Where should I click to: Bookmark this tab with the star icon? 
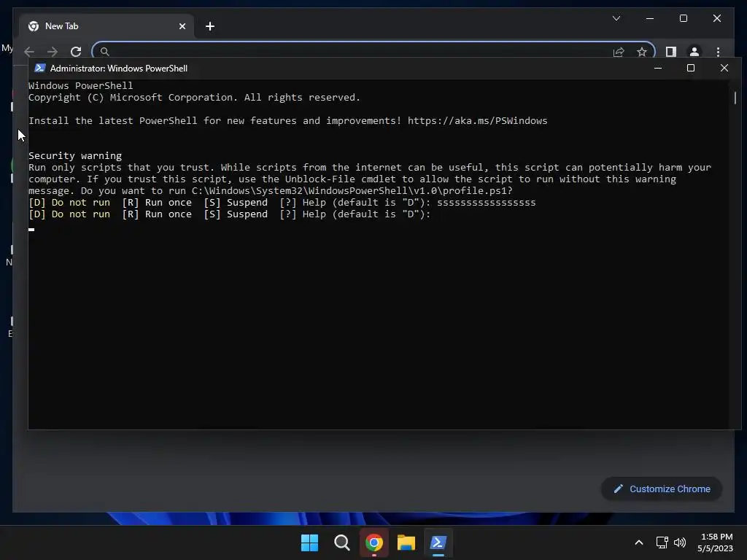[x=642, y=52]
